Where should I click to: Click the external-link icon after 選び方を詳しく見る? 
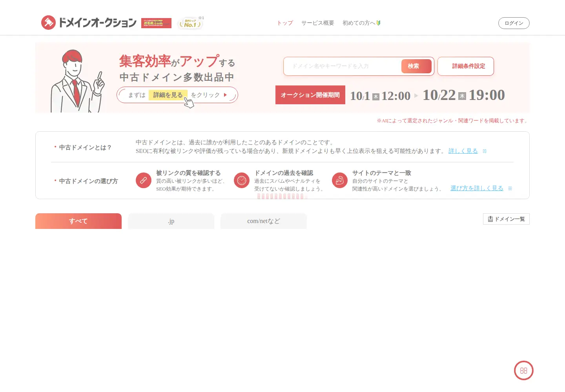tap(510, 188)
